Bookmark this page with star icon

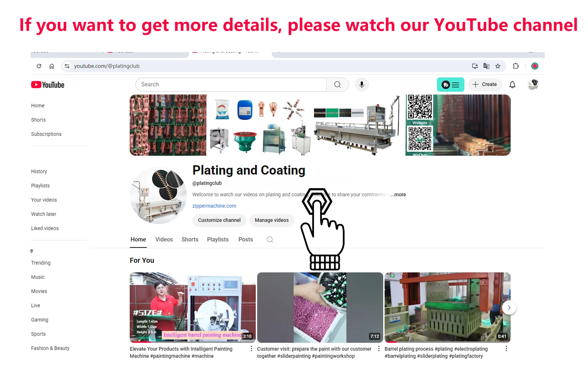498,66
